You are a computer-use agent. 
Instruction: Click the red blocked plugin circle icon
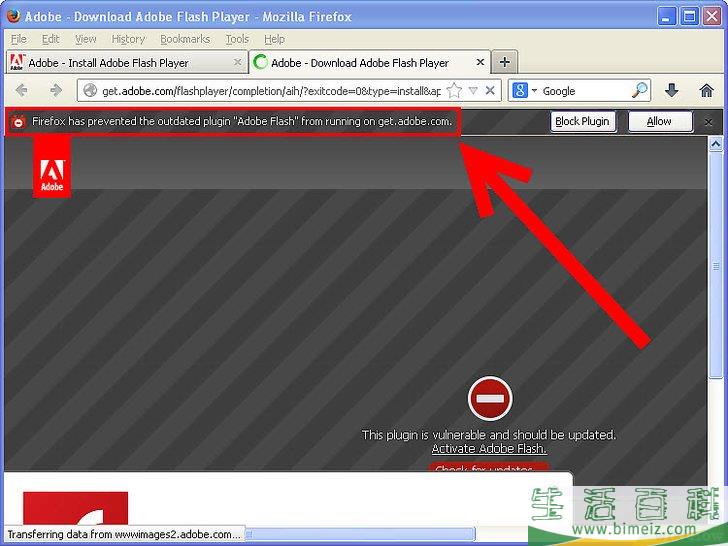click(490, 398)
